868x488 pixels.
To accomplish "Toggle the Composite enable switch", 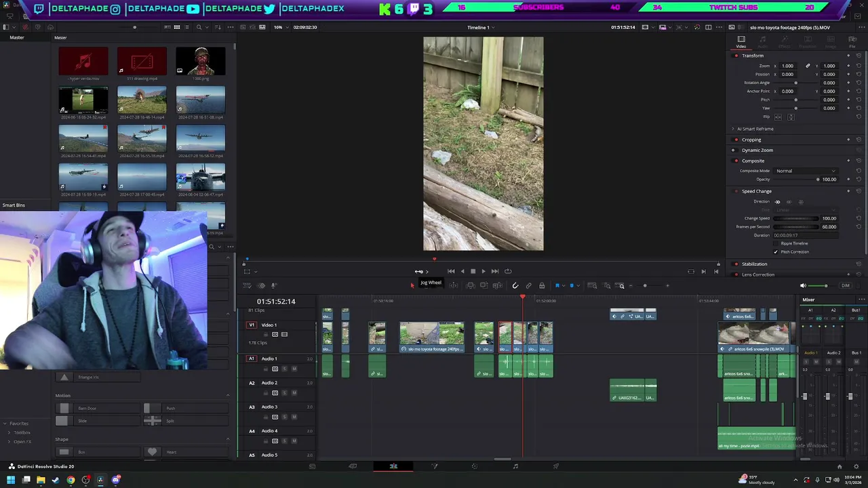I will click(x=735, y=161).
